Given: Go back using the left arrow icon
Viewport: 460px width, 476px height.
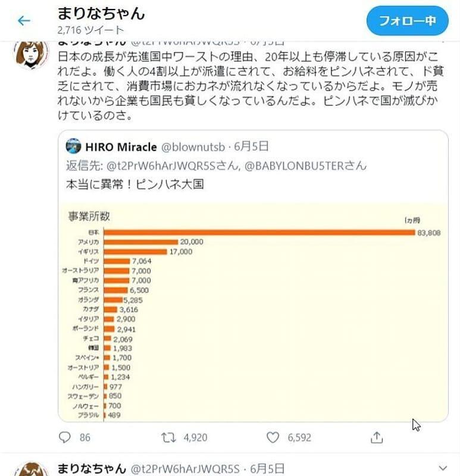Looking at the screenshot, I should (24, 21).
